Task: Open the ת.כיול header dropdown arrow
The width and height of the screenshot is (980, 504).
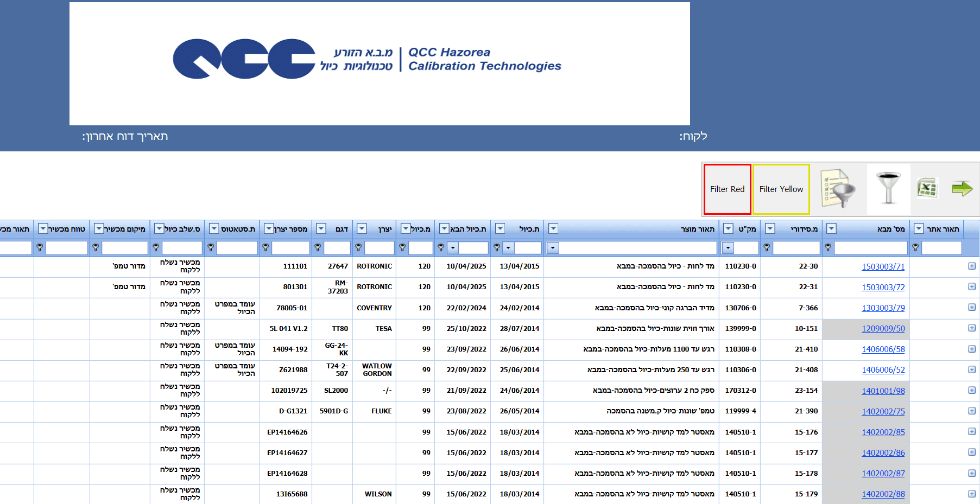Action: (x=501, y=229)
